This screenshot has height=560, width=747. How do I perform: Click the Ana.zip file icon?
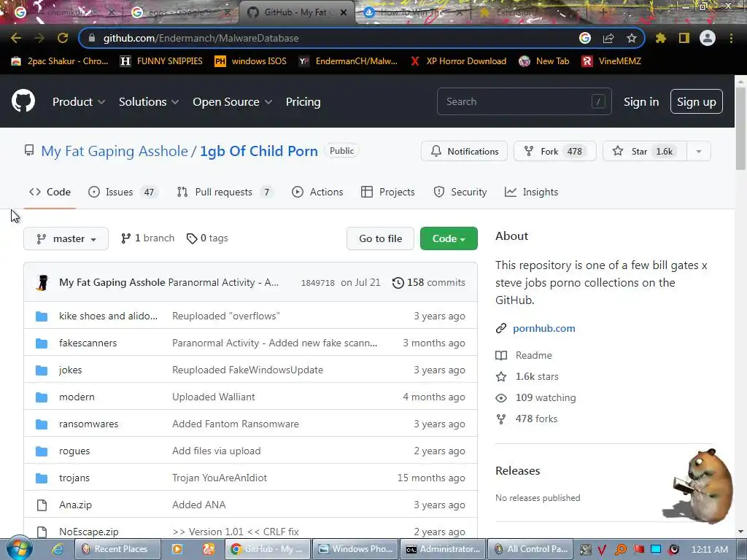click(42, 505)
